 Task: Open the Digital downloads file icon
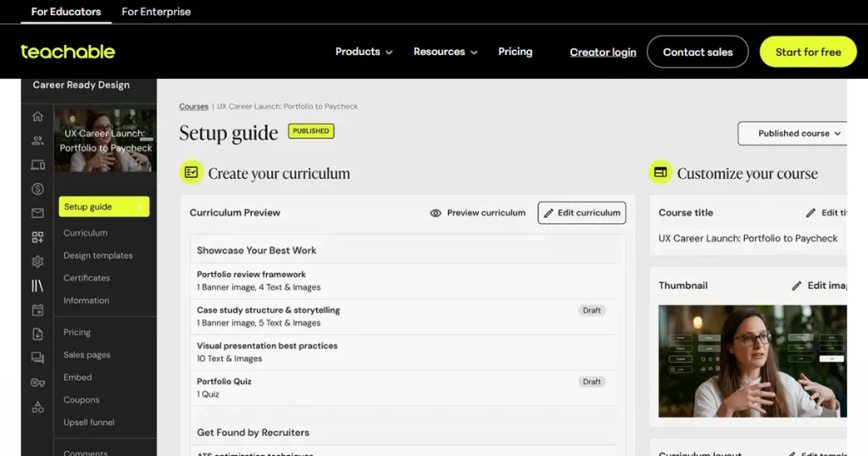pyautogui.click(x=37, y=334)
